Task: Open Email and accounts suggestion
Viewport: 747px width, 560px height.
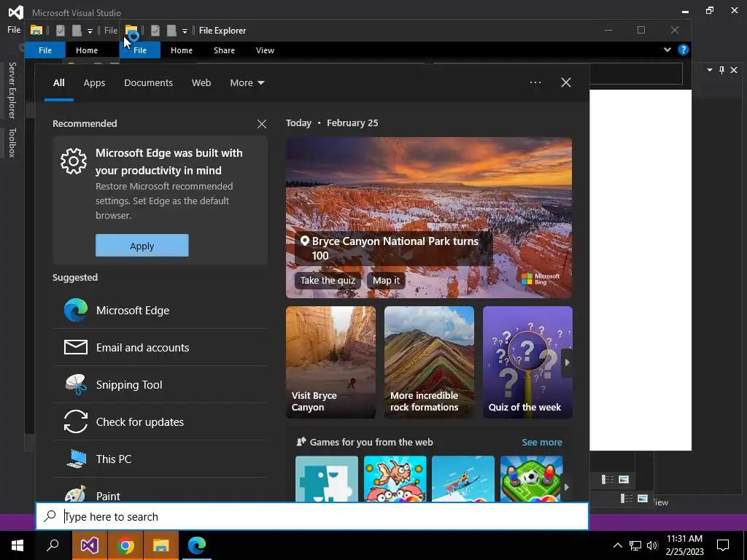Action: click(x=160, y=348)
